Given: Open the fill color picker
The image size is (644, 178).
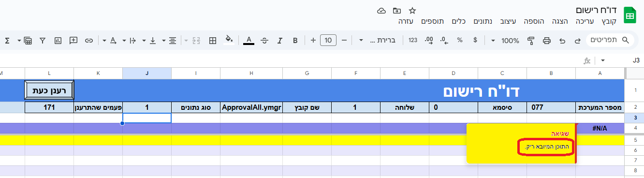Looking at the screenshot, I should [x=230, y=40].
